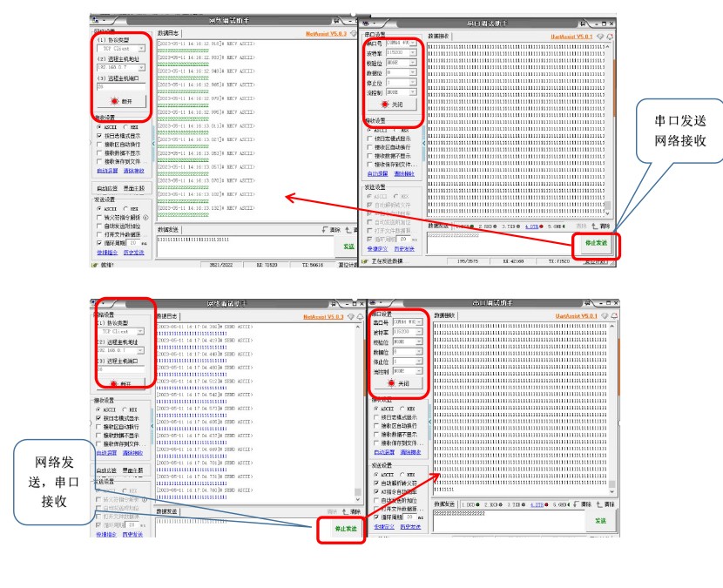Select 数据日志 tab in lower NetAssist

click(167, 316)
